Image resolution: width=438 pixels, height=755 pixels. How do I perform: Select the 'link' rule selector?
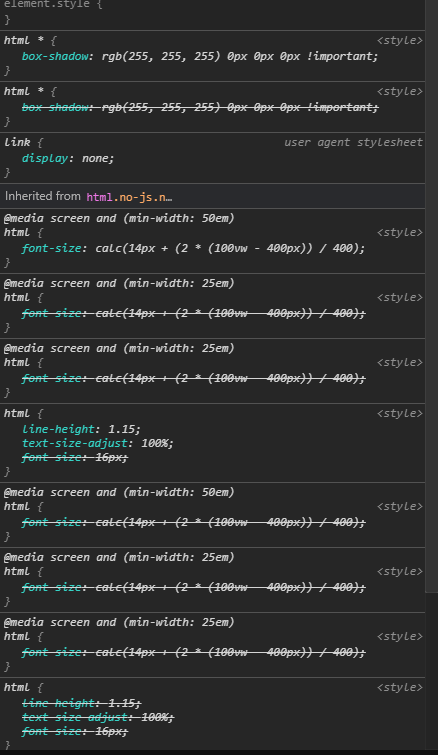[17, 143]
